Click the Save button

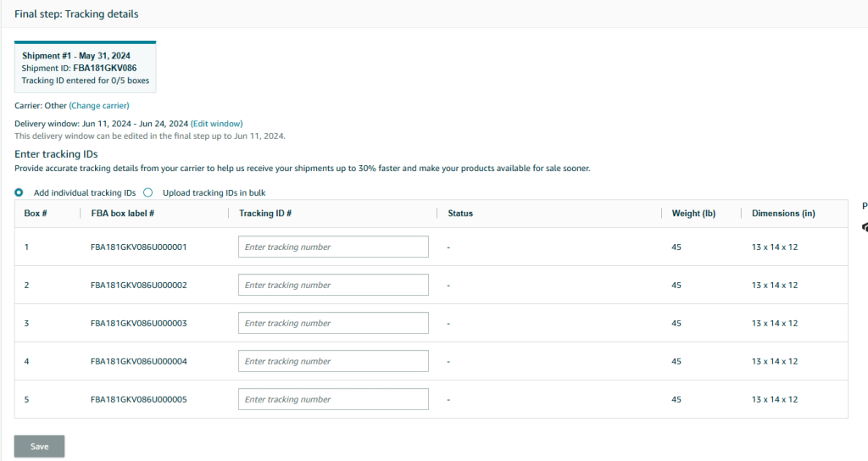[39, 447]
